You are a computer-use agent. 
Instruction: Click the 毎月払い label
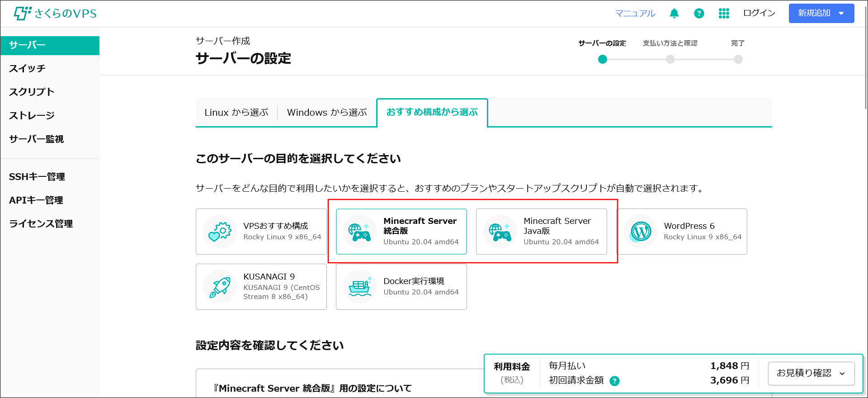567,366
